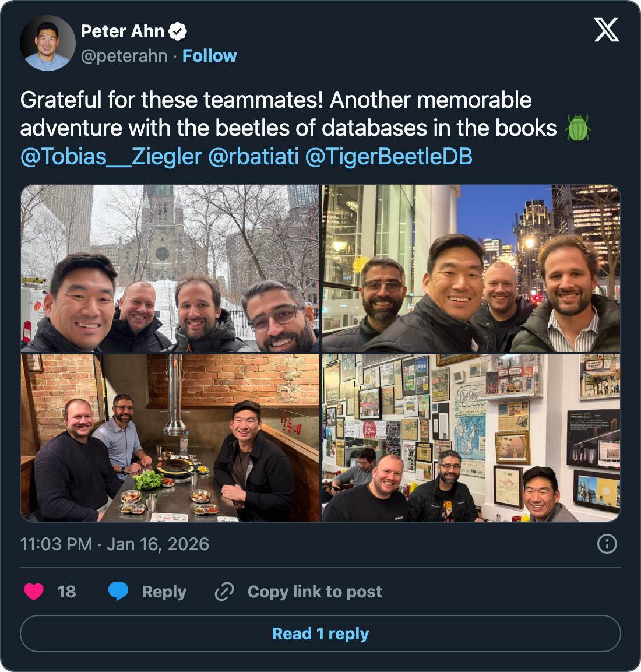Visit the @TigerBeetleDB mention
The height and width of the screenshot is (672, 641).
389,156
